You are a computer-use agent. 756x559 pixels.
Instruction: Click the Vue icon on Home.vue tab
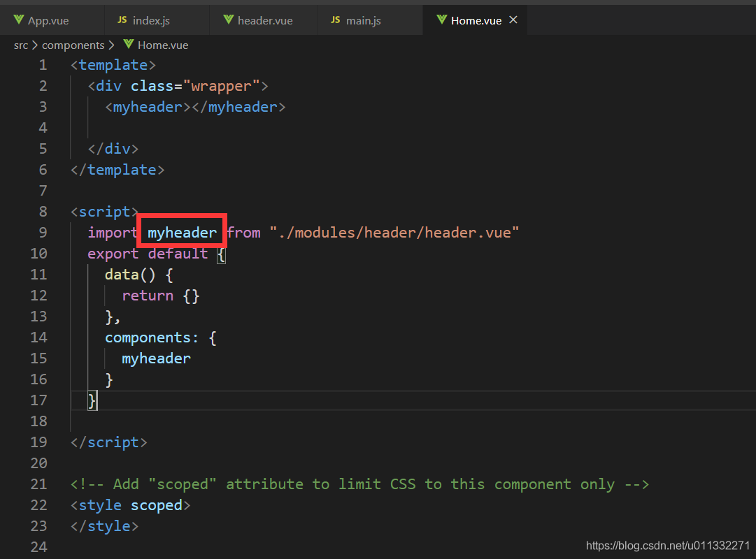(442, 20)
